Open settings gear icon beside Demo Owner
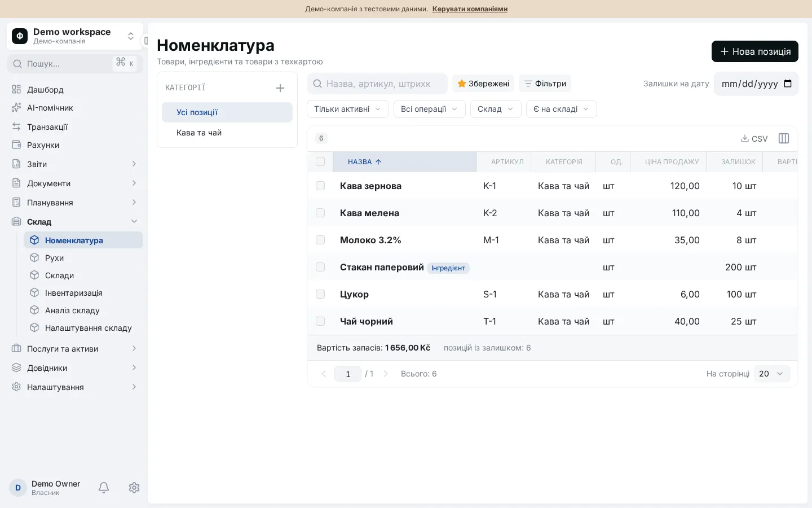Image resolution: width=812 pixels, height=508 pixels. coord(134,488)
